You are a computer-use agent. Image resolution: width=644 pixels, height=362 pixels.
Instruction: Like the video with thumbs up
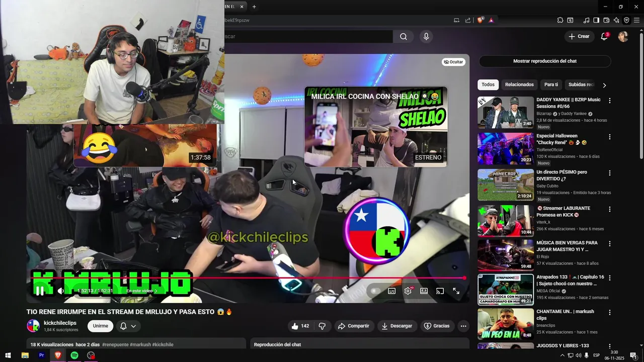300,326
